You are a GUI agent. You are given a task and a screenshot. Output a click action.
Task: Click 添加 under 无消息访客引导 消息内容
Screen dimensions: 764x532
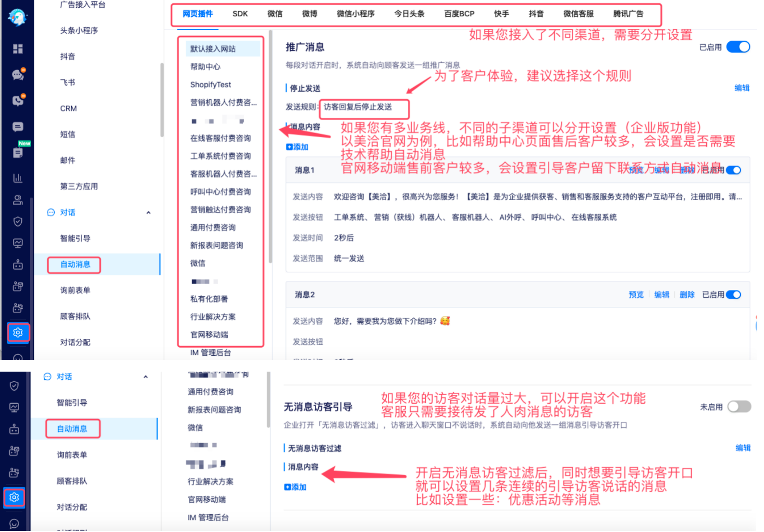tap(296, 487)
